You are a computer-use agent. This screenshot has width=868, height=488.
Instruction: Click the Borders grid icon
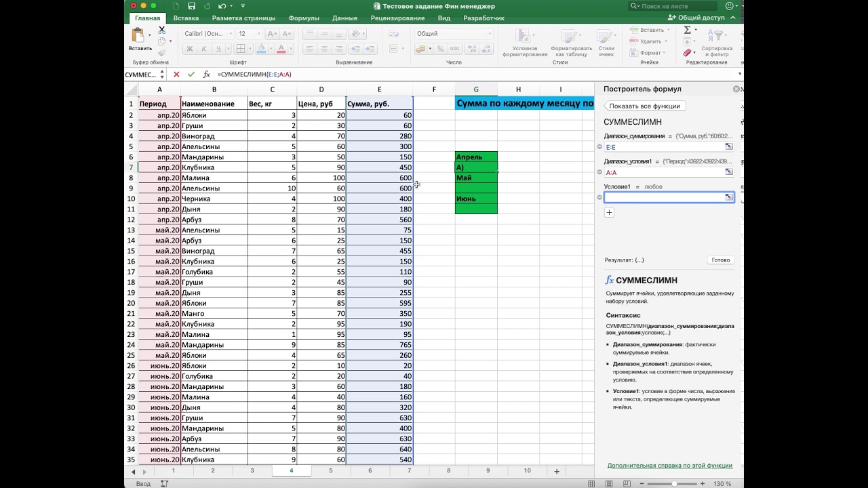[x=239, y=49]
